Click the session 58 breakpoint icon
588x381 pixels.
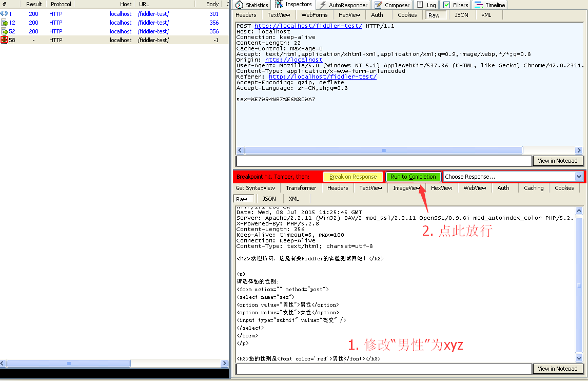(x=4, y=40)
